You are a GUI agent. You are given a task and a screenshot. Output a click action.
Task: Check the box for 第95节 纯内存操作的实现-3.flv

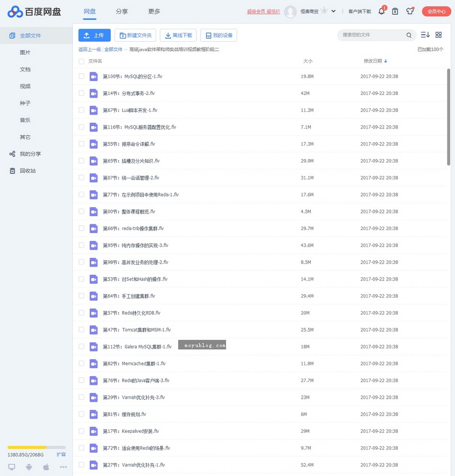click(x=81, y=245)
